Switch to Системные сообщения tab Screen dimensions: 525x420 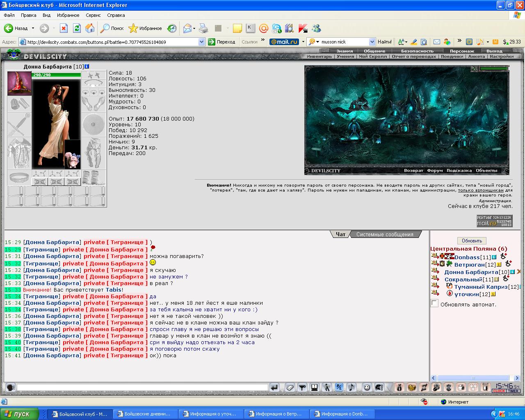pos(385,234)
